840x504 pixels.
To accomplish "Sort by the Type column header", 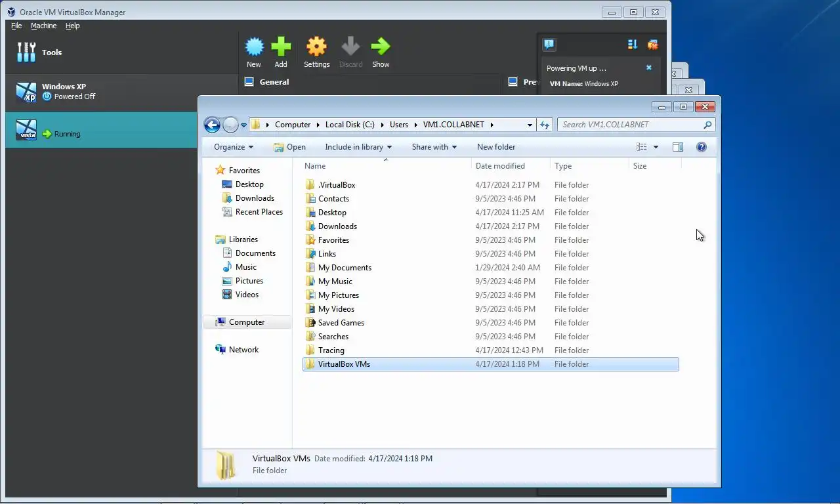I will point(589,166).
